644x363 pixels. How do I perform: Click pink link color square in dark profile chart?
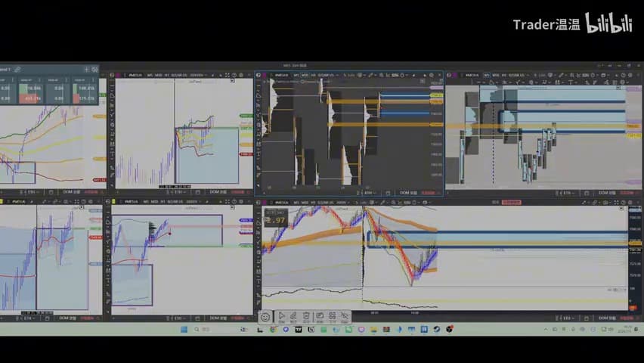(264, 75)
